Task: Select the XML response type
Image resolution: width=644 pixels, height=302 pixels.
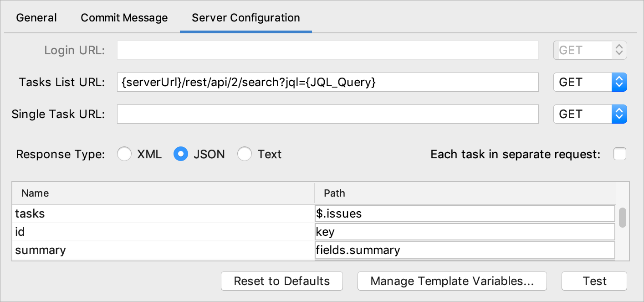Action: tap(124, 154)
